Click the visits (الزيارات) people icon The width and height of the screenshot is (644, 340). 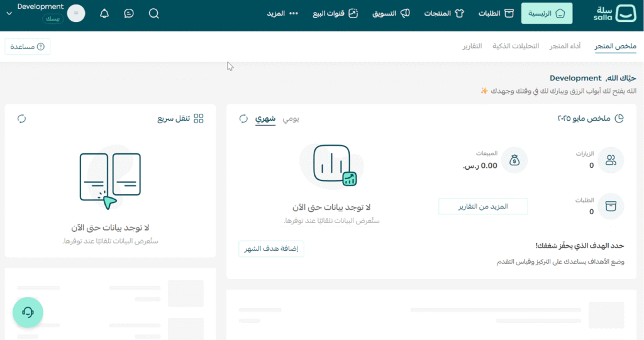(x=610, y=160)
